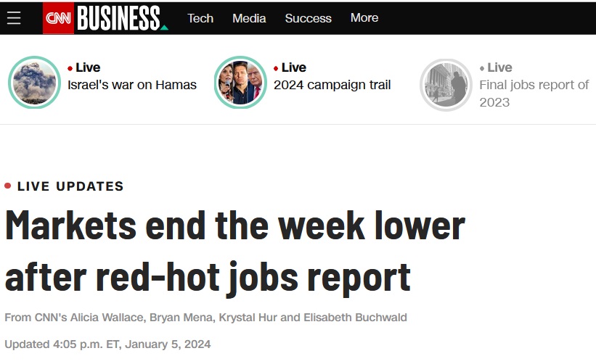
Task: Click Final jobs report of 2023 link
Action: 534,94
